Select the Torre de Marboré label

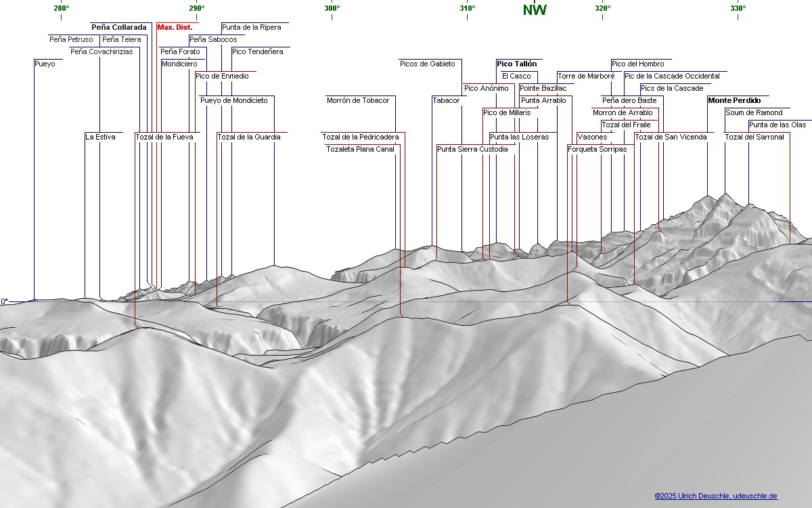click(585, 77)
